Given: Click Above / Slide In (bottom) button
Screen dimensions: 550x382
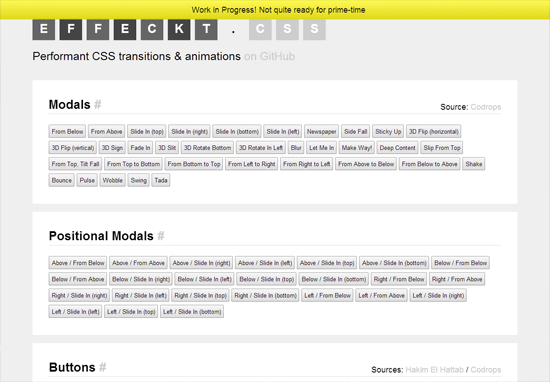Looking at the screenshot, I should (x=394, y=263).
